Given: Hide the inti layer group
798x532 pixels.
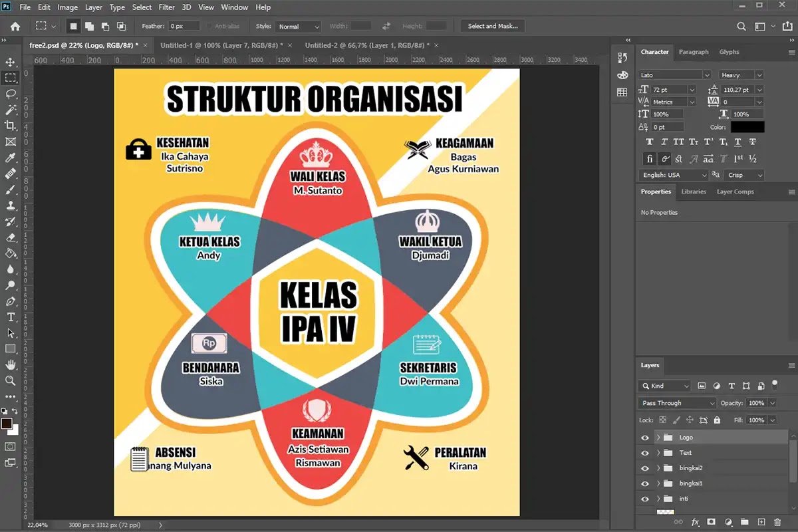Looking at the screenshot, I should click(644, 499).
